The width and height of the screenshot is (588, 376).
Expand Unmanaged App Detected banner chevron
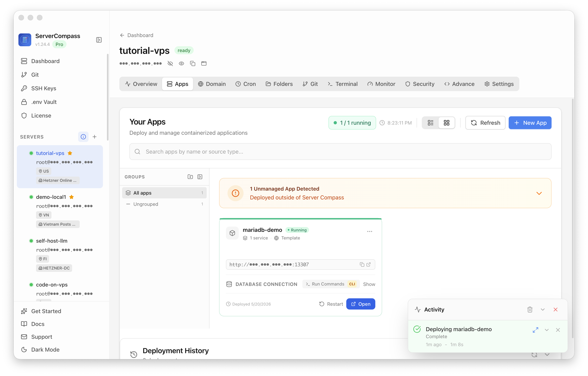(x=539, y=193)
